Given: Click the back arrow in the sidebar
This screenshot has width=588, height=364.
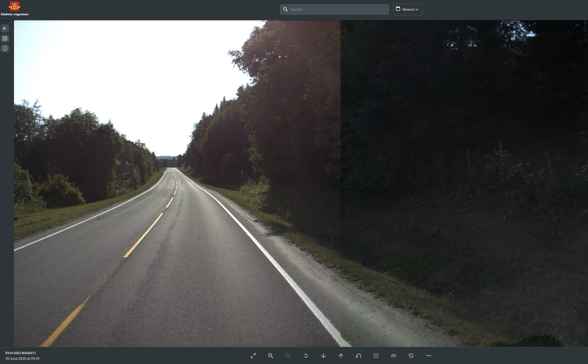Looking at the screenshot, I should pos(5,28).
